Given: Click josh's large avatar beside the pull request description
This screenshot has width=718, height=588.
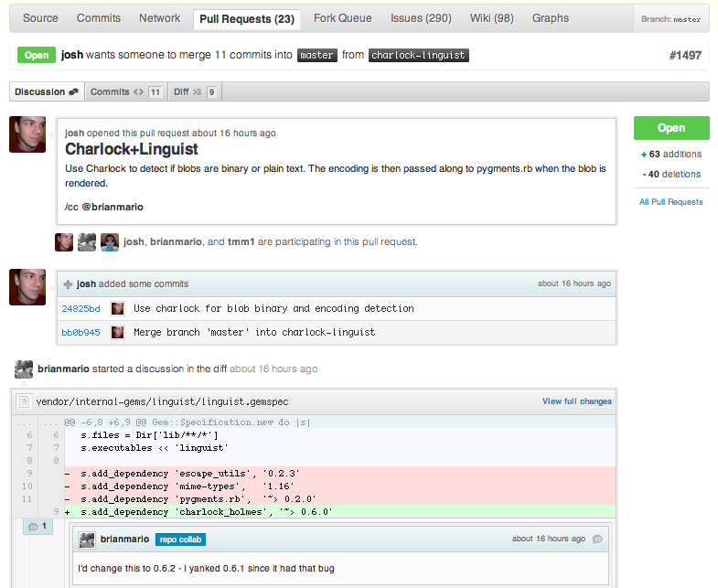Looking at the screenshot, I should click(27, 134).
